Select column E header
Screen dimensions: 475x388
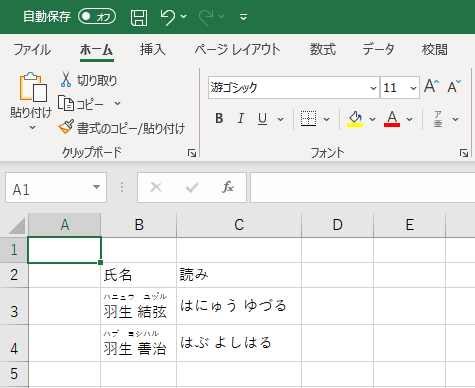click(x=410, y=225)
